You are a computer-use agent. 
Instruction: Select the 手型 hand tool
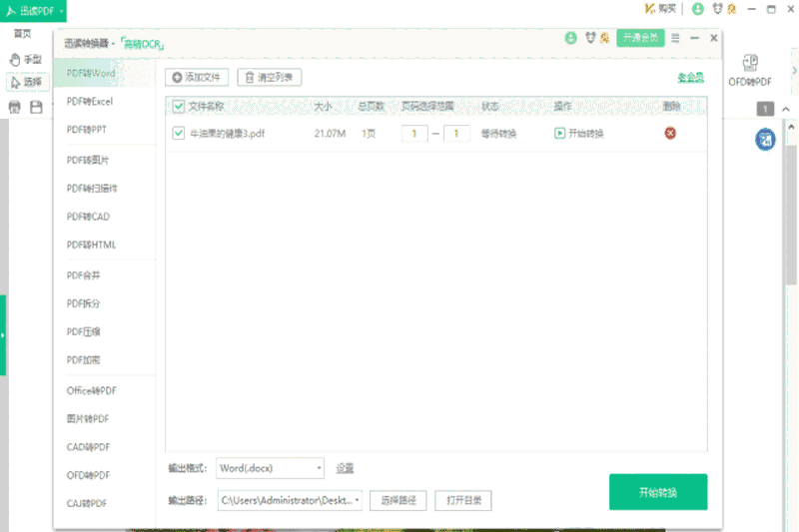(x=26, y=60)
